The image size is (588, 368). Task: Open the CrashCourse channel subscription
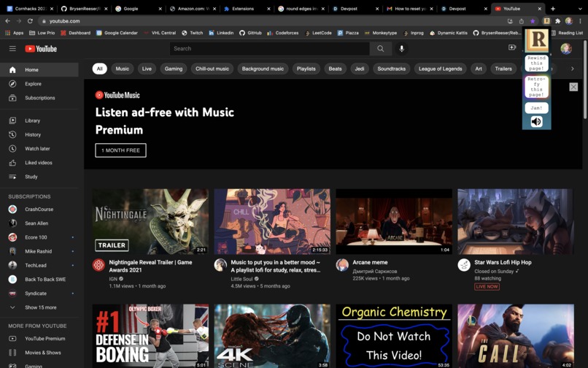pyautogui.click(x=39, y=209)
